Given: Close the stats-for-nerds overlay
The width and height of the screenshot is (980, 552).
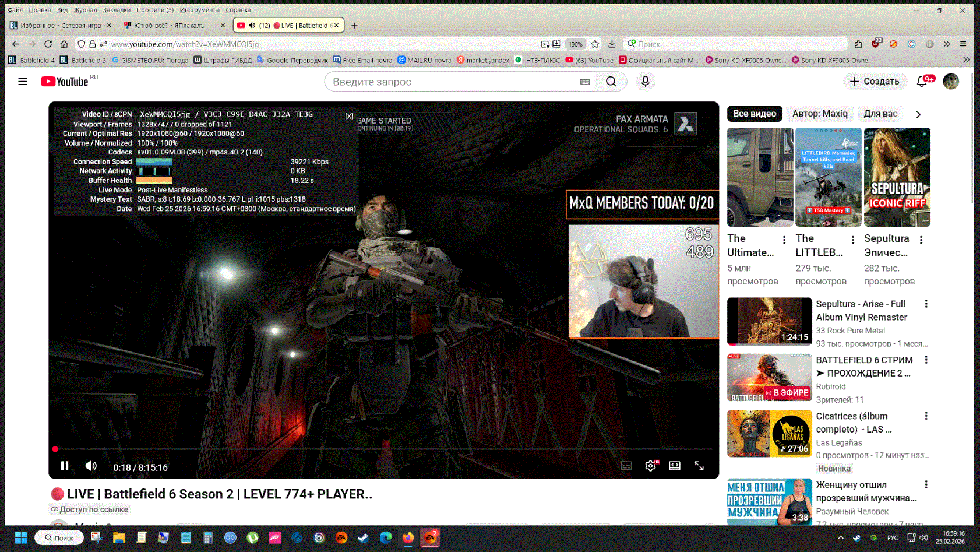Looking at the screenshot, I should (349, 116).
